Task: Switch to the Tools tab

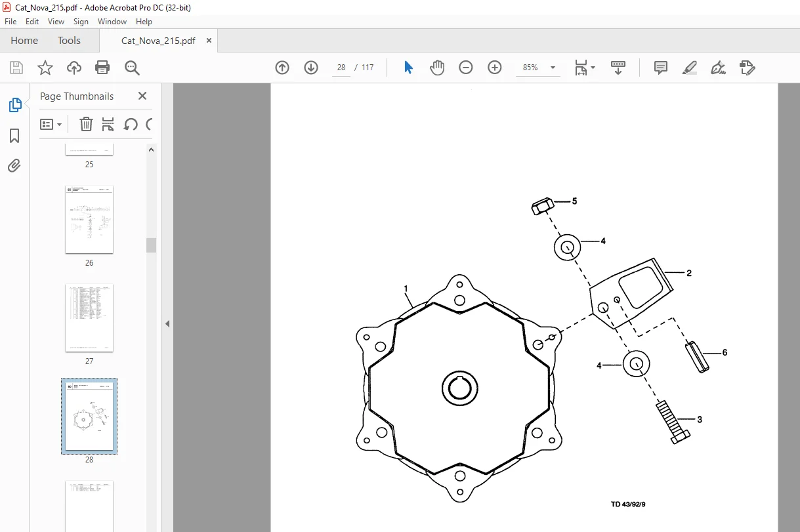Action: [69, 41]
